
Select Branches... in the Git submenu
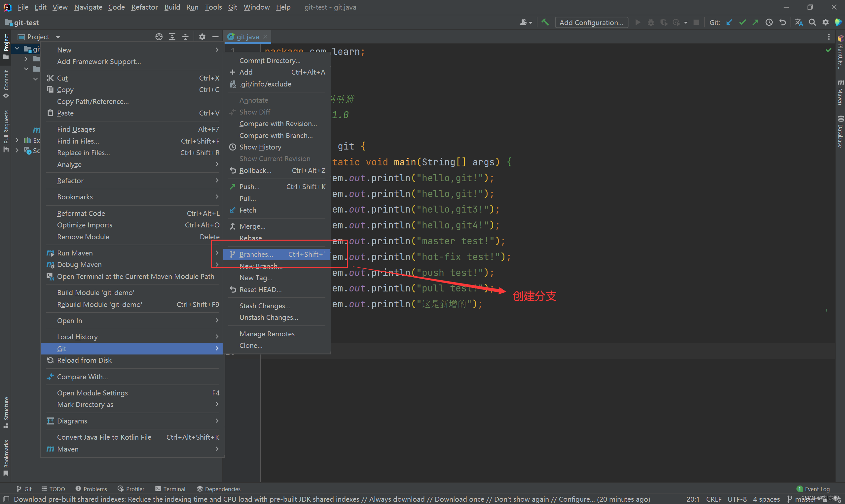click(x=256, y=254)
